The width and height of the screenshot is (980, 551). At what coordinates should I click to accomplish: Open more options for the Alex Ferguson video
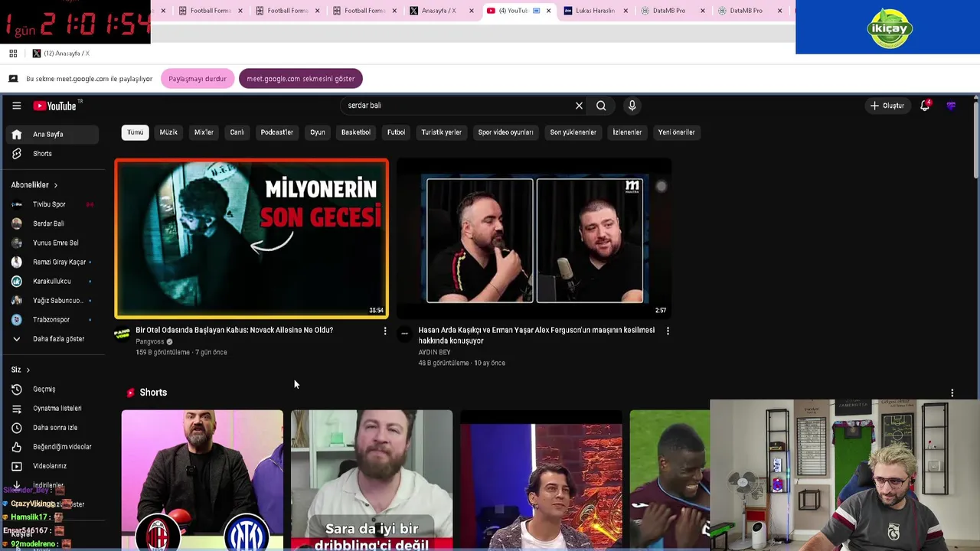pos(668,331)
